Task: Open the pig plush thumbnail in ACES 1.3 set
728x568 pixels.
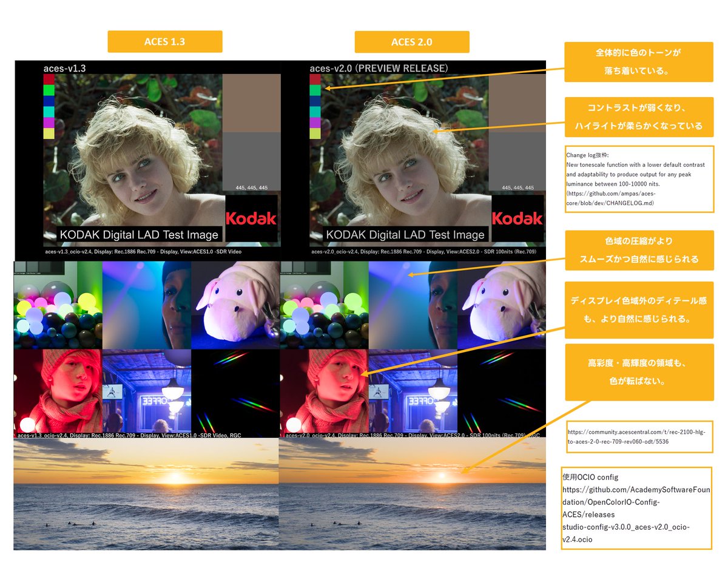Action: point(235,305)
